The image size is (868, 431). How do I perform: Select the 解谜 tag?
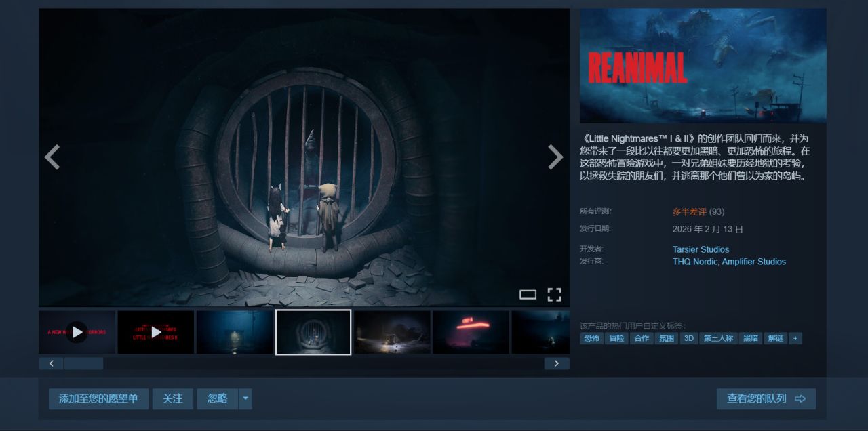pyautogui.click(x=775, y=338)
